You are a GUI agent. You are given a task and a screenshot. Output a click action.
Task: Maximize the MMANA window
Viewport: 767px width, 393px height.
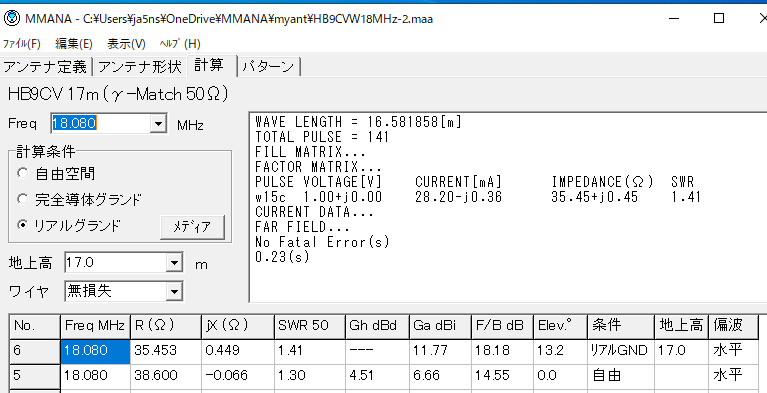click(x=719, y=19)
